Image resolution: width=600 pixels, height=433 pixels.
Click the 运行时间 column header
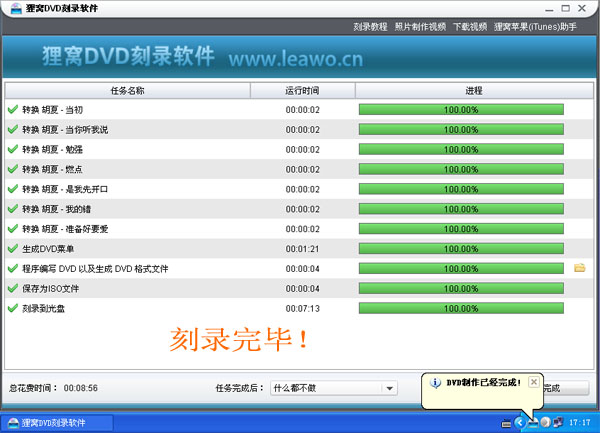coord(302,91)
